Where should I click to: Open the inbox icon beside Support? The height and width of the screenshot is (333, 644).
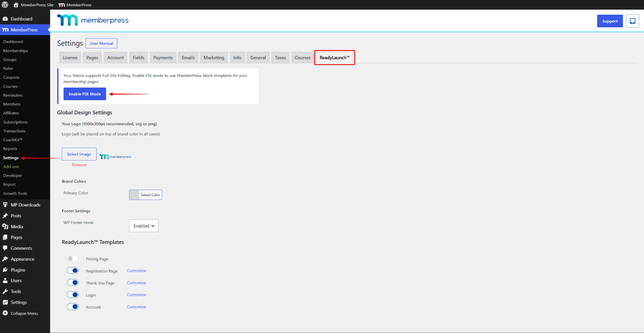633,21
